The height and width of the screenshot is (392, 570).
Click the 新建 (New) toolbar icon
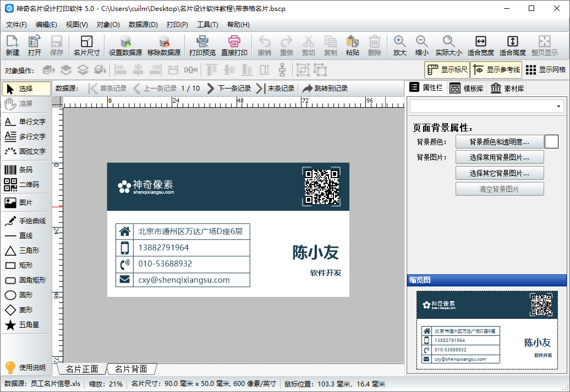[12, 46]
